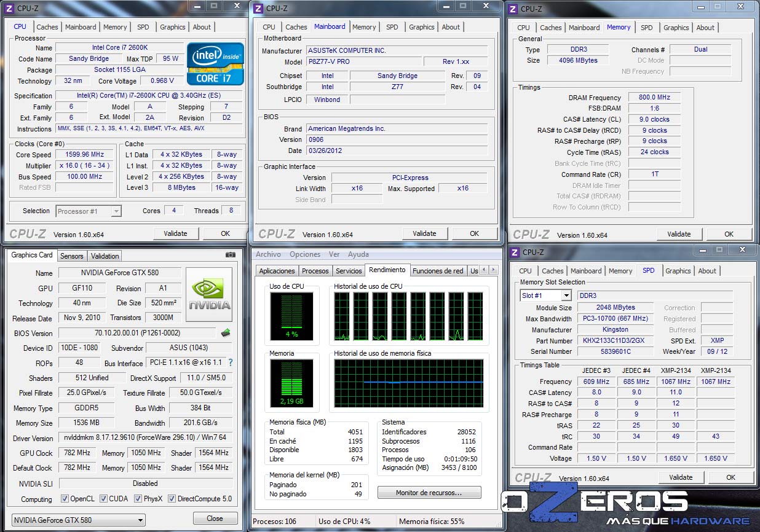Image resolution: width=760 pixels, height=532 pixels.
Task: Click the left tab-scroll arrow in Task Manager
Action: pyautogui.click(x=484, y=270)
